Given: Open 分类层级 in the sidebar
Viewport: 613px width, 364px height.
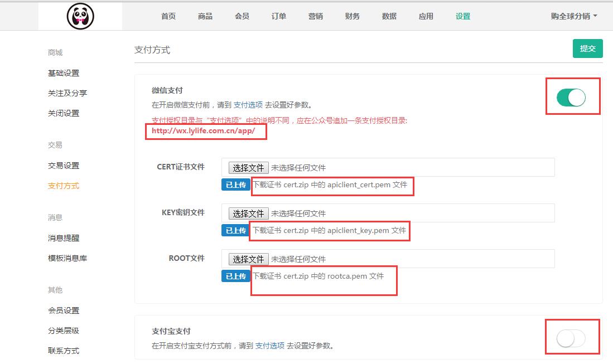Looking at the screenshot, I should tap(64, 331).
